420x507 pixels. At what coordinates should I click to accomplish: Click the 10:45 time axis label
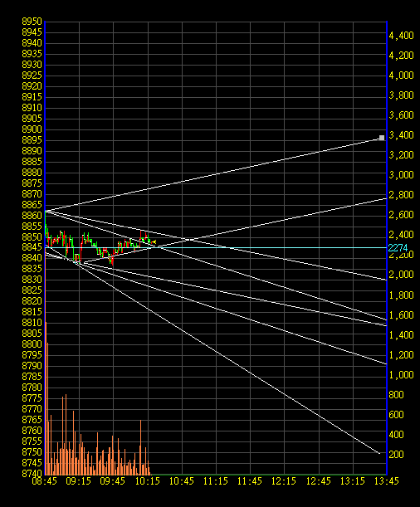pos(182,481)
